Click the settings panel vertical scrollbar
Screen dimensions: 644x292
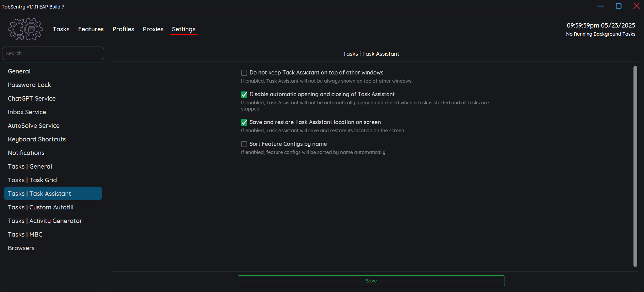[635, 167]
